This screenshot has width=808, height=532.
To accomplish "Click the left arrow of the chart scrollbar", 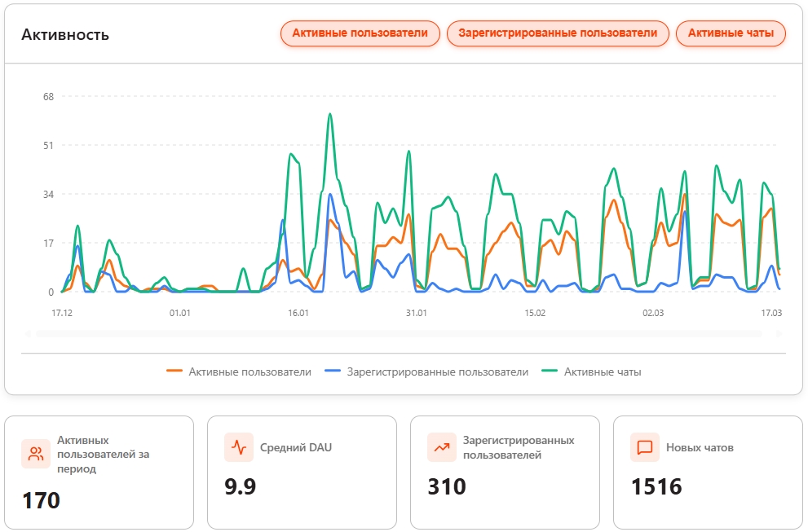I will point(28,333).
